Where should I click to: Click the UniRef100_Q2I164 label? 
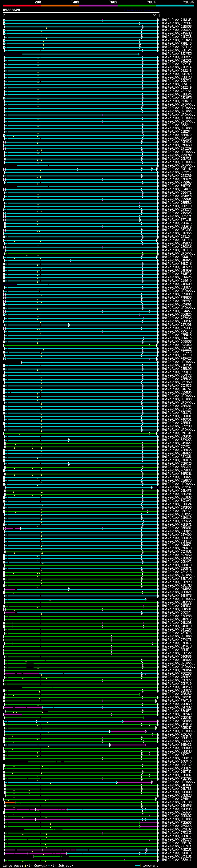click(177, 91)
